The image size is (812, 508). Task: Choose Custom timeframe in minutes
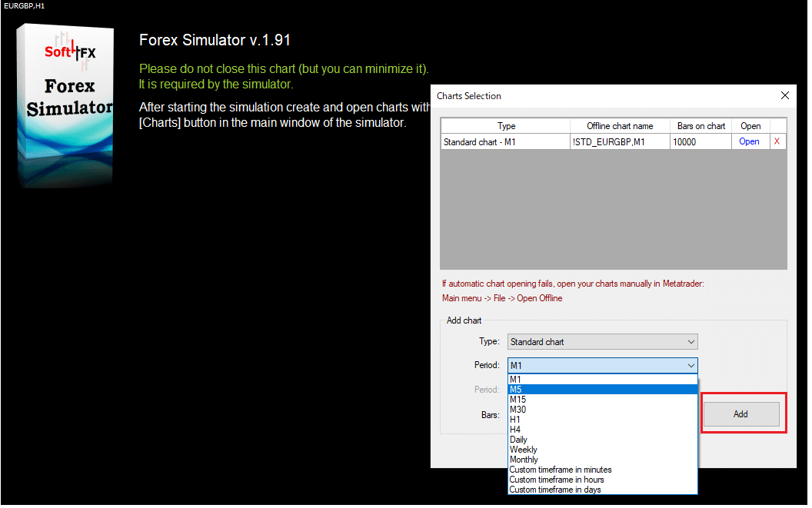pyautogui.click(x=602, y=470)
